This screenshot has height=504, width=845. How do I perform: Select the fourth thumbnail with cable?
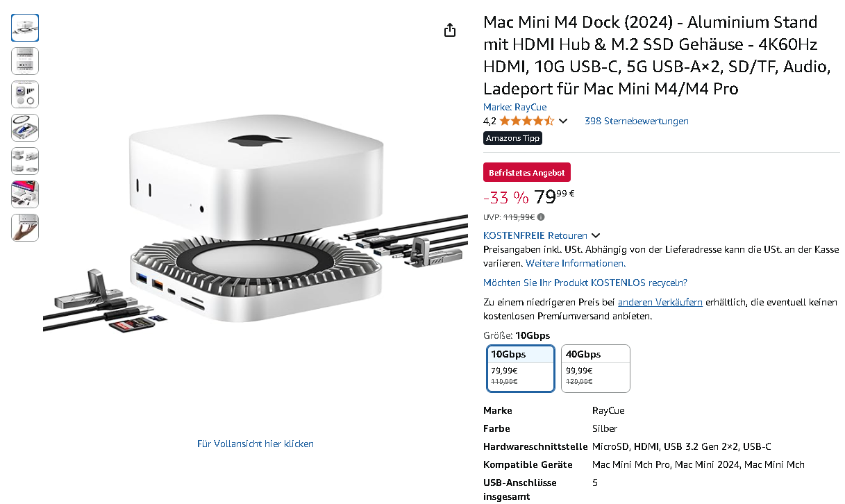(25, 128)
